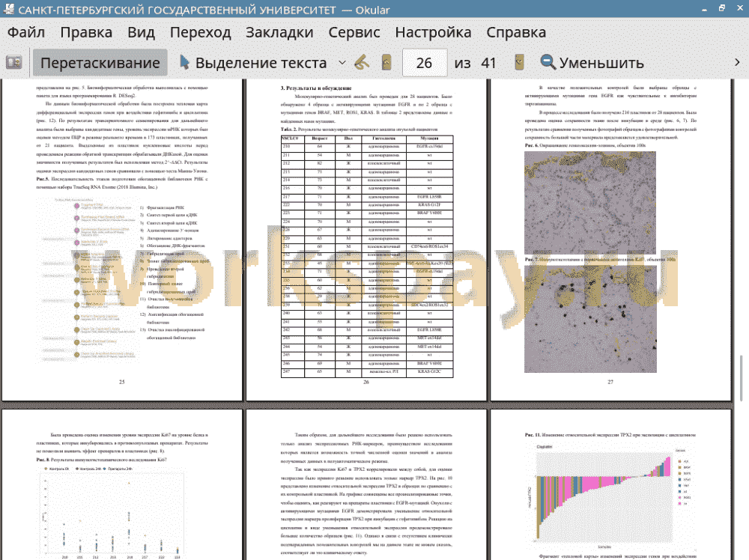Minimize the Okular window
Screen dimensions: 749x560
(704, 9)
